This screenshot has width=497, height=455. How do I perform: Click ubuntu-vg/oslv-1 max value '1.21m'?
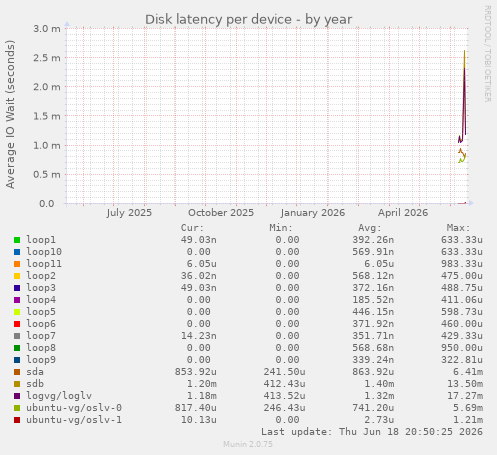[468, 420]
